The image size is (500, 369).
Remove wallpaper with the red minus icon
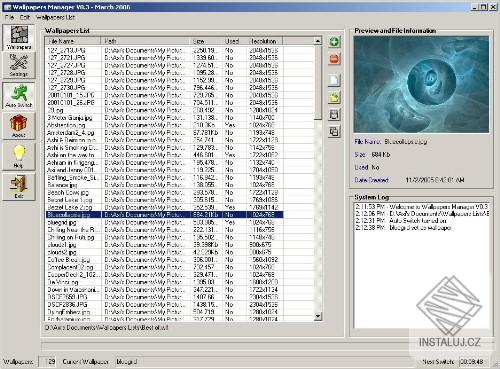pos(334,59)
